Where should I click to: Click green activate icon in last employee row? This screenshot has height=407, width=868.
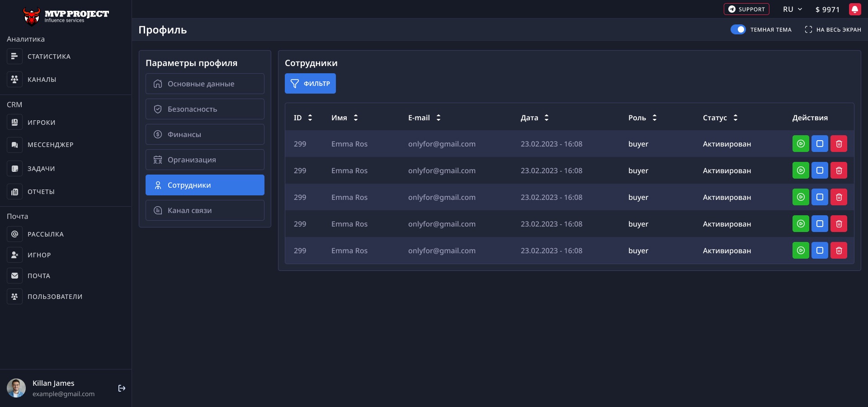tap(801, 251)
